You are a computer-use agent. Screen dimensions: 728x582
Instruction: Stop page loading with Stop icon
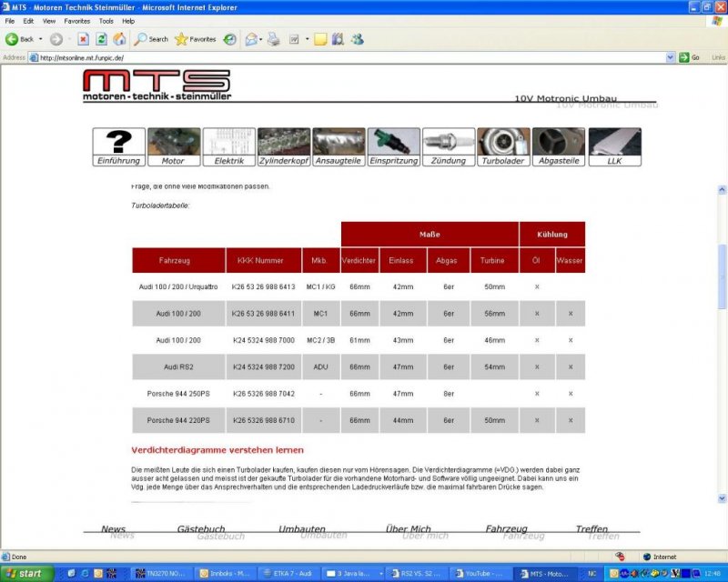point(83,39)
